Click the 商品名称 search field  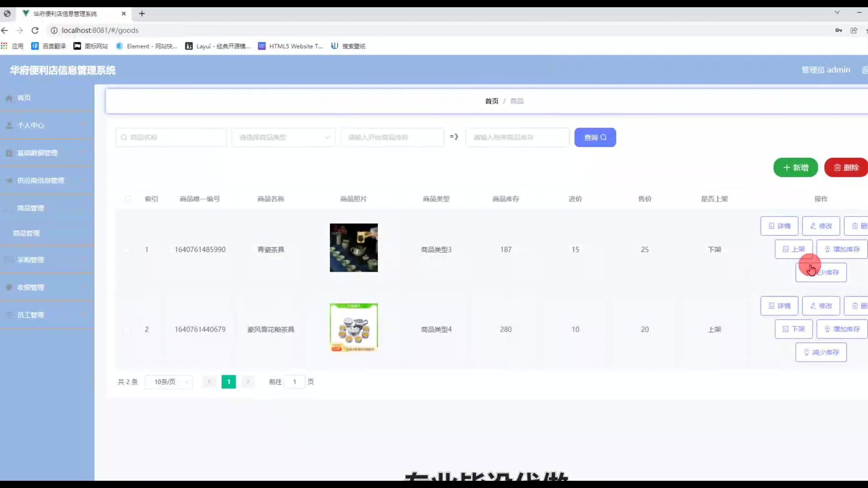[171, 137]
